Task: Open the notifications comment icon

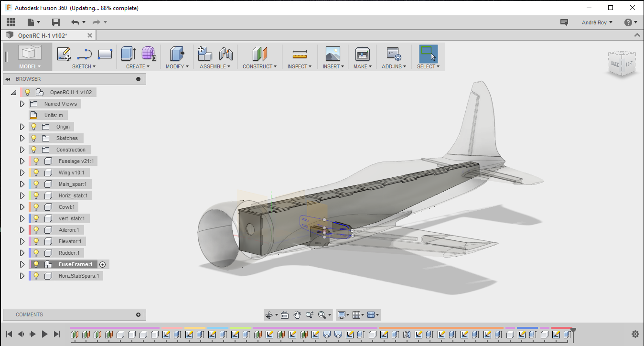Action: tap(564, 22)
